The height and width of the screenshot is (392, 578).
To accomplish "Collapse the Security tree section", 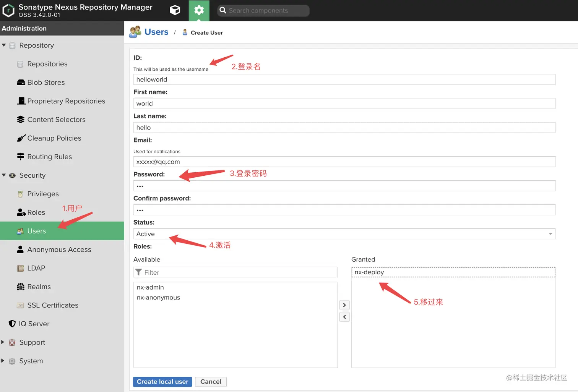I will (4, 175).
